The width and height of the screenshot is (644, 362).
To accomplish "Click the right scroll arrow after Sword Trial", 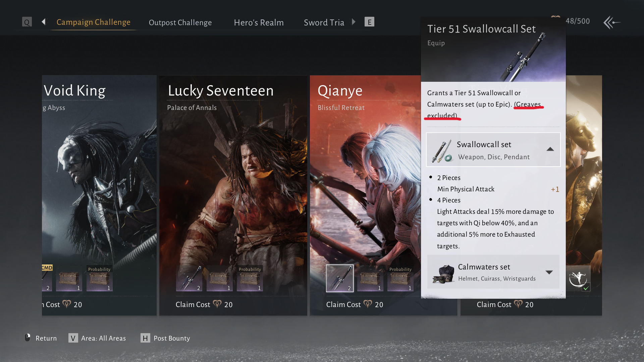I will pos(354,22).
